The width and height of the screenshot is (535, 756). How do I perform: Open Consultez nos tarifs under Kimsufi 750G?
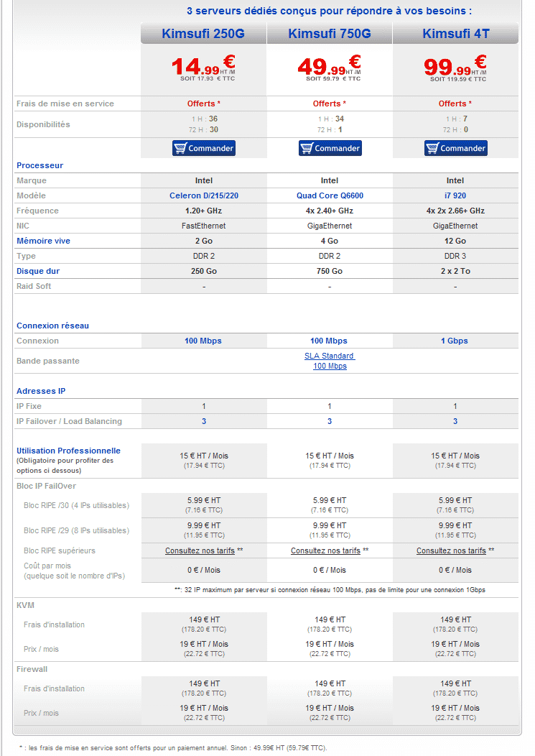325,550
